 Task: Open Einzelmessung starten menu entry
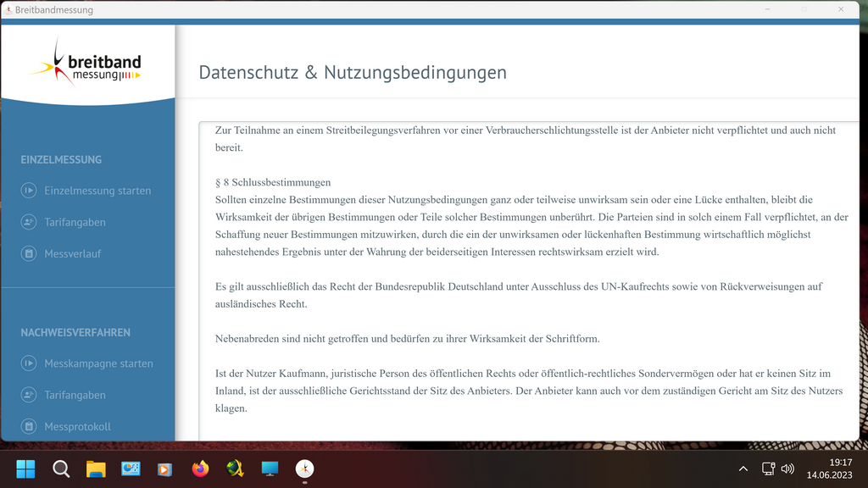[x=87, y=191]
